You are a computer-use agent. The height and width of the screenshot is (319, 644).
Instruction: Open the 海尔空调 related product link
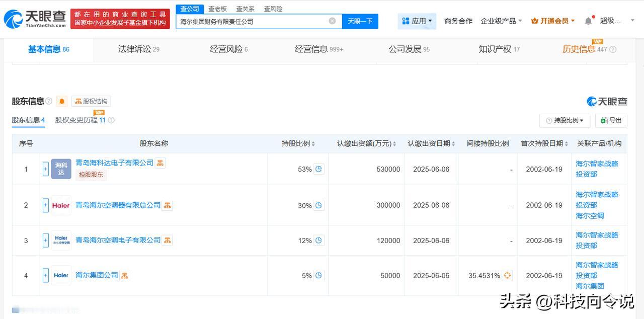[x=590, y=216]
